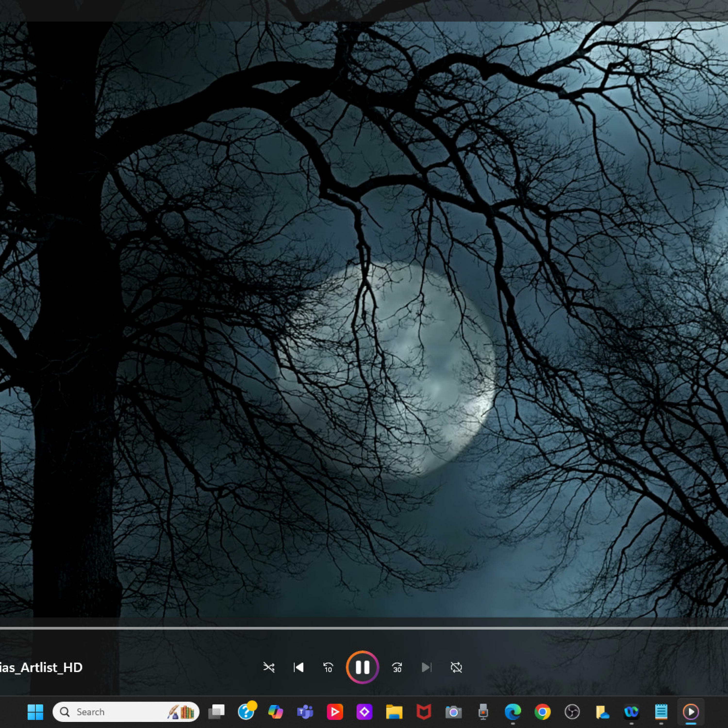728x728 pixels.
Task: Open Microsoft Edge from taskbar
Action: [513, 712]
